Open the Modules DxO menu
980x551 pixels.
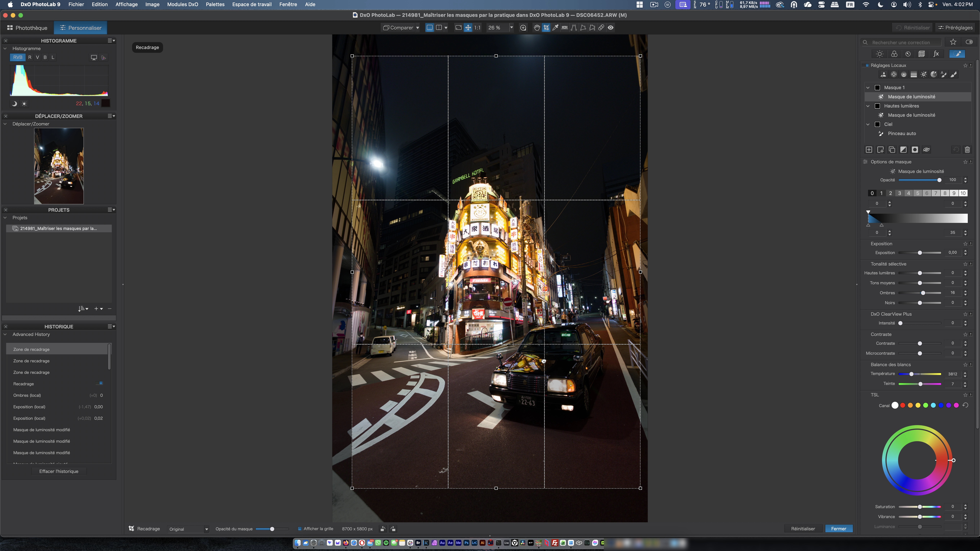(x=182, y=5)
